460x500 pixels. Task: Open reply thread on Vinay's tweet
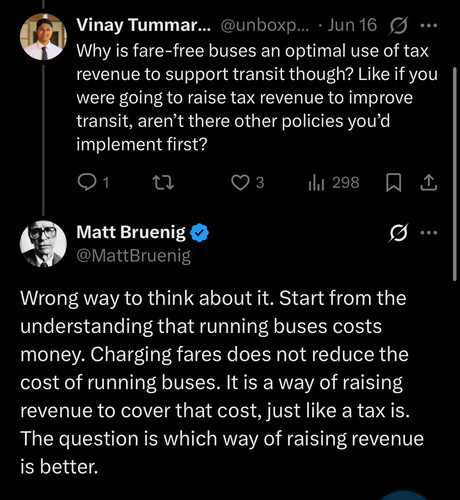93,183
